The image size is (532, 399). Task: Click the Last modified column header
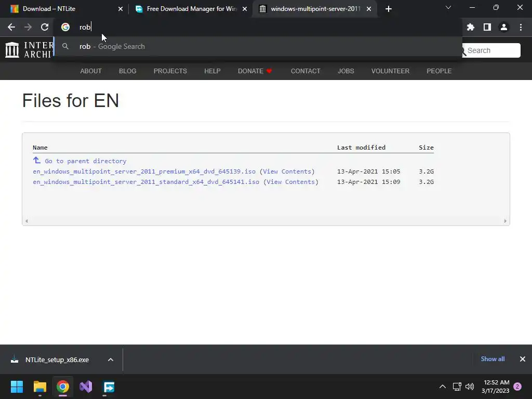[x=362, y=148]
